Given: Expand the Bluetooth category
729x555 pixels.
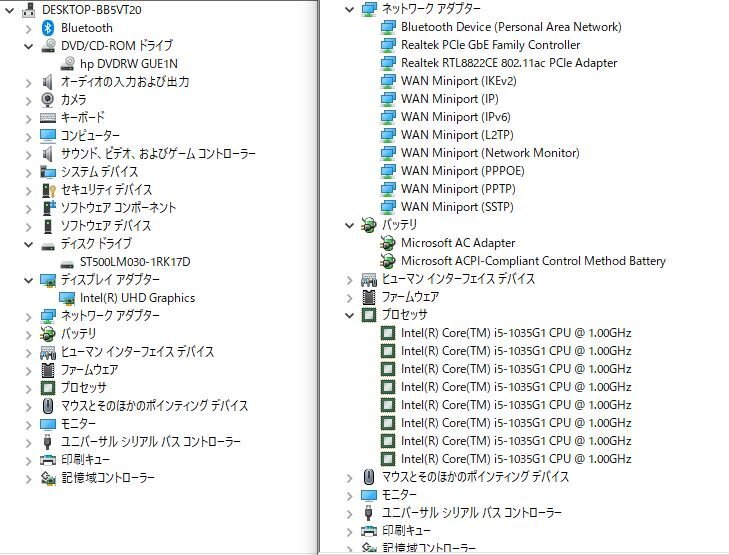Looking at the screenshot, I should coord(28,29).
